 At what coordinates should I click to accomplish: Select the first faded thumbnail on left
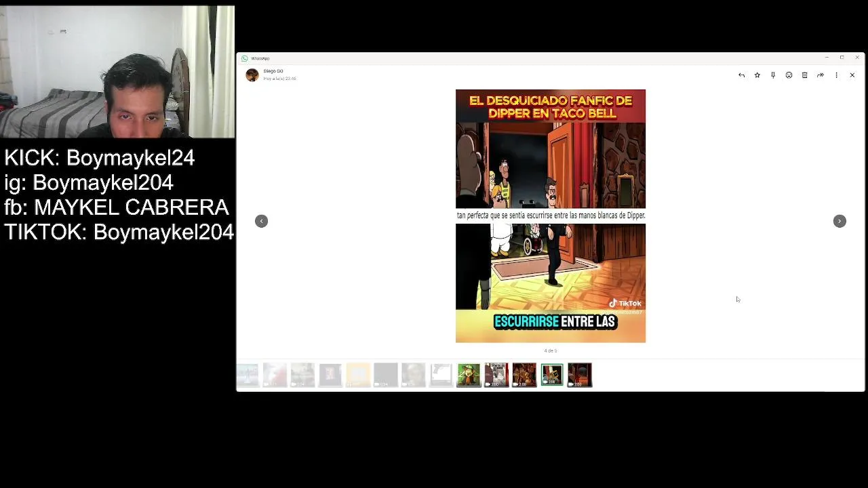[248, 375]
